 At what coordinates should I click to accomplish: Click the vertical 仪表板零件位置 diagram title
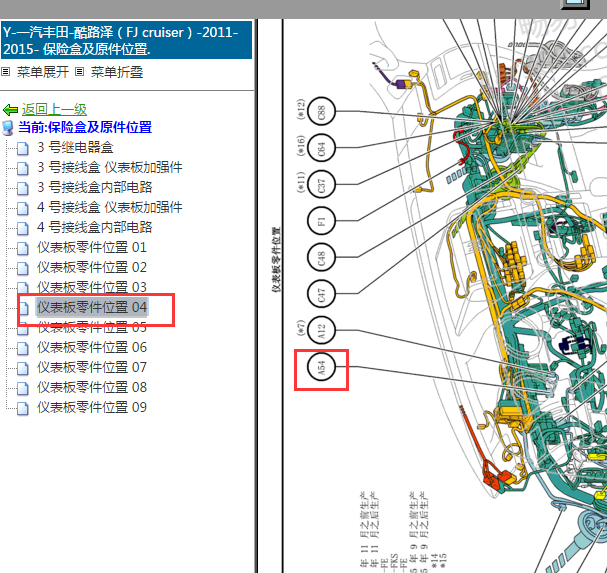click(x=276, y=260)
